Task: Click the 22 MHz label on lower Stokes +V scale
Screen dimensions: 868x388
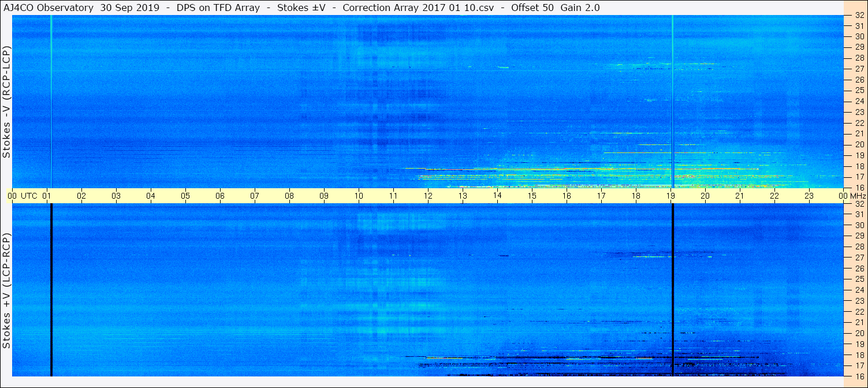Action: pyautogui.click(x=859, y=312)
